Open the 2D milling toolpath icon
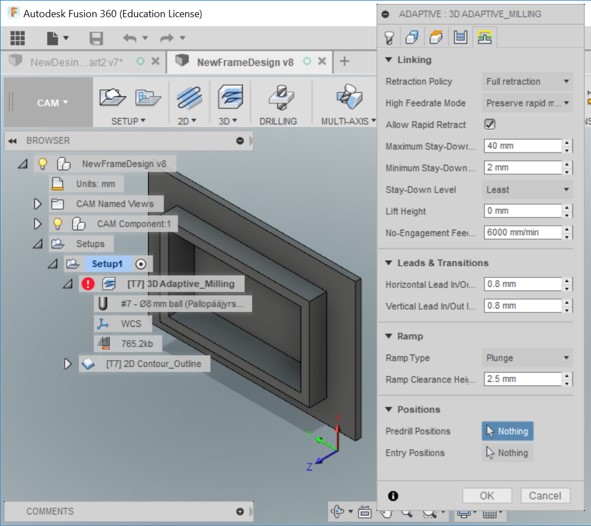This screenshot has width=591, height=526. coord(189,97)
